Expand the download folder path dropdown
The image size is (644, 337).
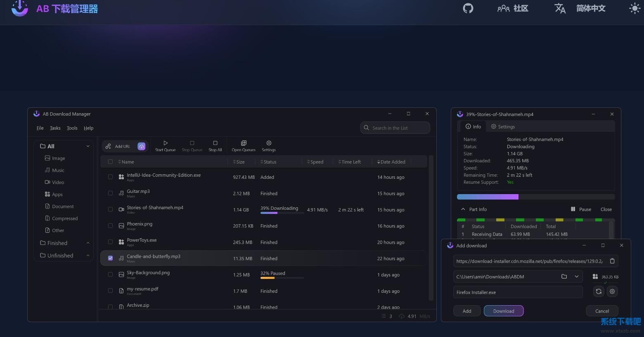(x=577, y=277)
